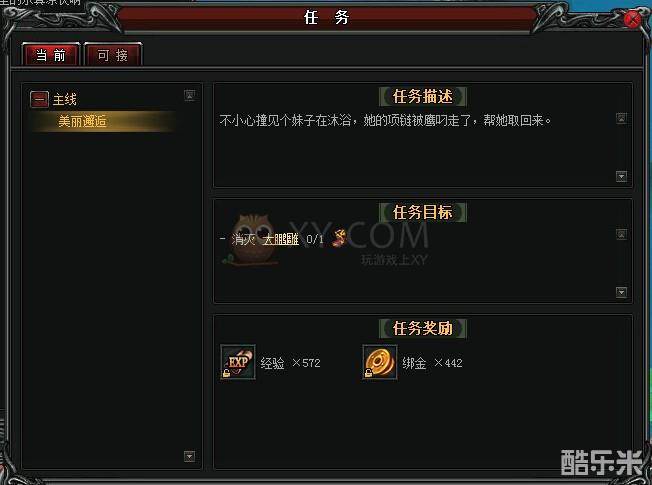The height and width of the screenshot is (485, 652).
Task: Switch to the 当前 tab
Action: click(x=51, y=54)
